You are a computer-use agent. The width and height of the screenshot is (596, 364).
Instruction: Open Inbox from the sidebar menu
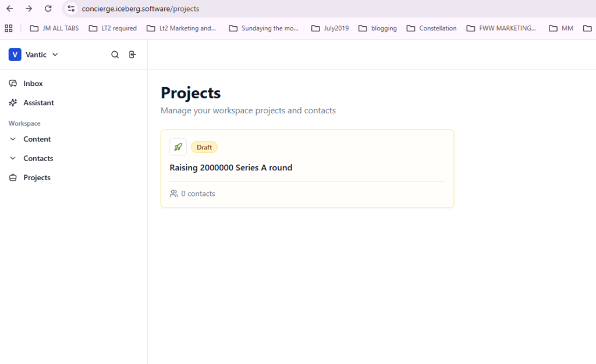pyautogui.click(x=33, y=84)
